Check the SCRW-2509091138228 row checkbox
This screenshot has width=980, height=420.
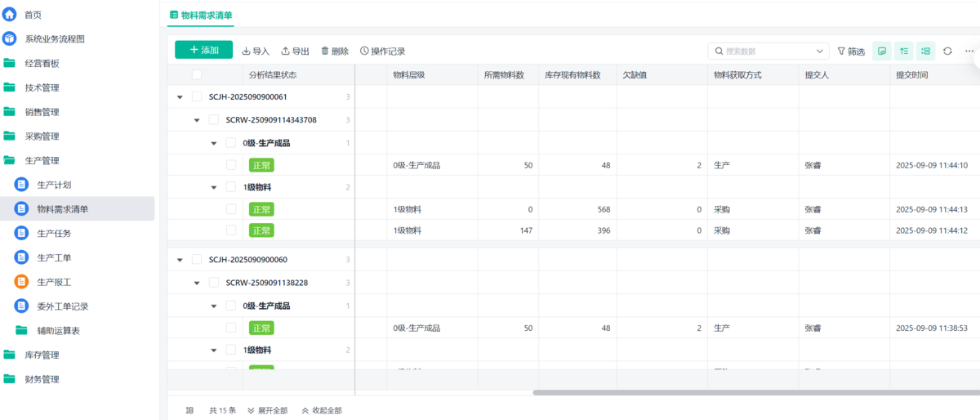click(214, 283)
